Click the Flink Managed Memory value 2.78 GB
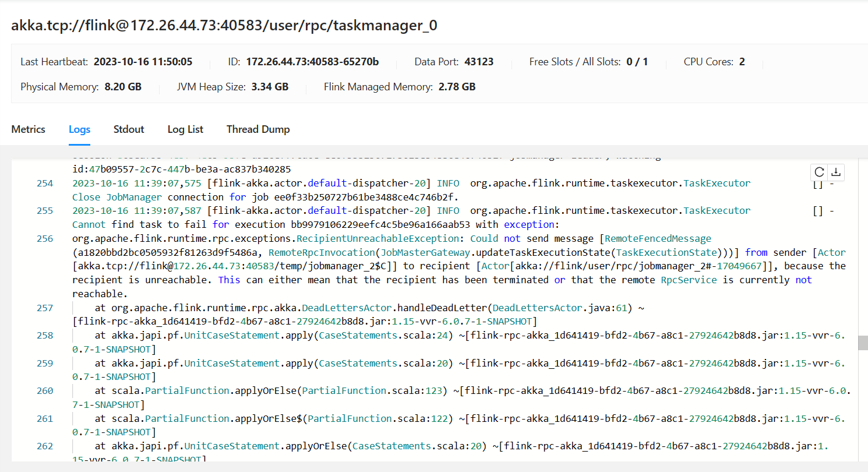The width and height of the screenshot is (868, 472). pos(457,87)
